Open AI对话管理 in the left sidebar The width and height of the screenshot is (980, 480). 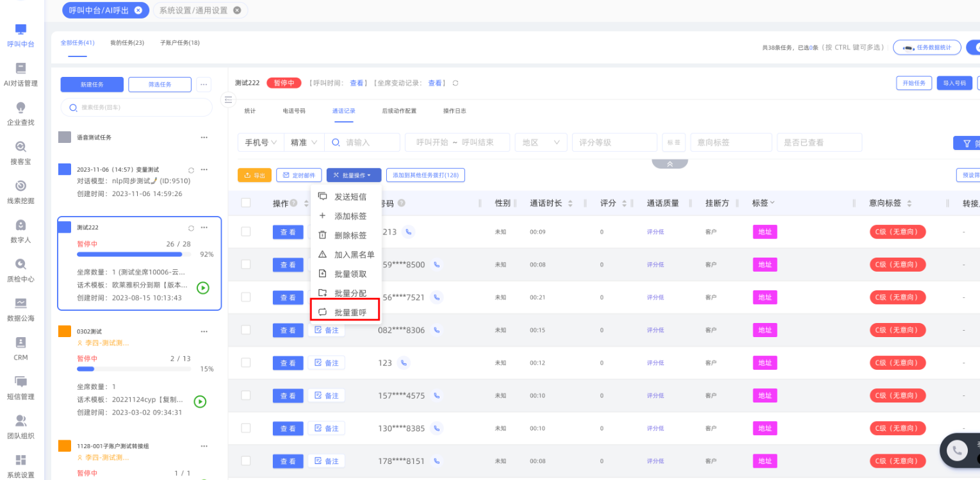(20, 74)
